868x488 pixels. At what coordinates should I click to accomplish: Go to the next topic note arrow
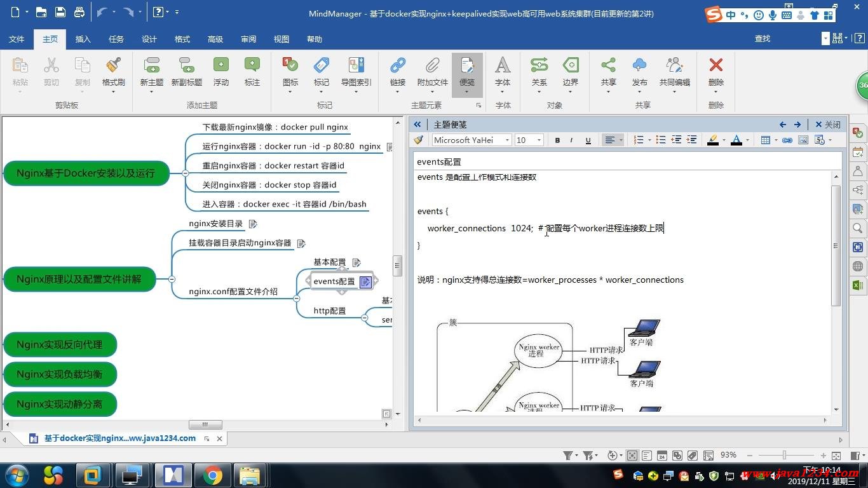pyautogui.click(x=797, y=125)
